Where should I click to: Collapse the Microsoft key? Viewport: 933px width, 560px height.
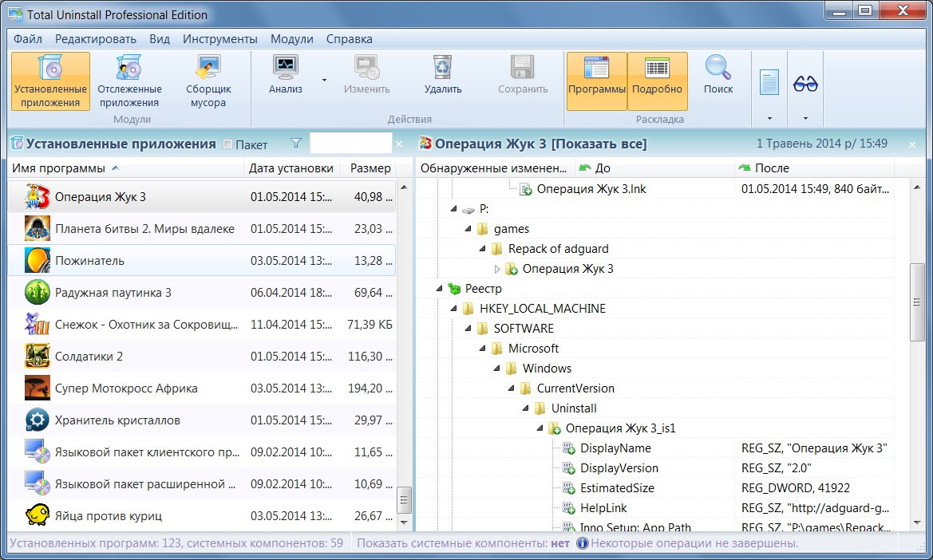tap(482, 349)
